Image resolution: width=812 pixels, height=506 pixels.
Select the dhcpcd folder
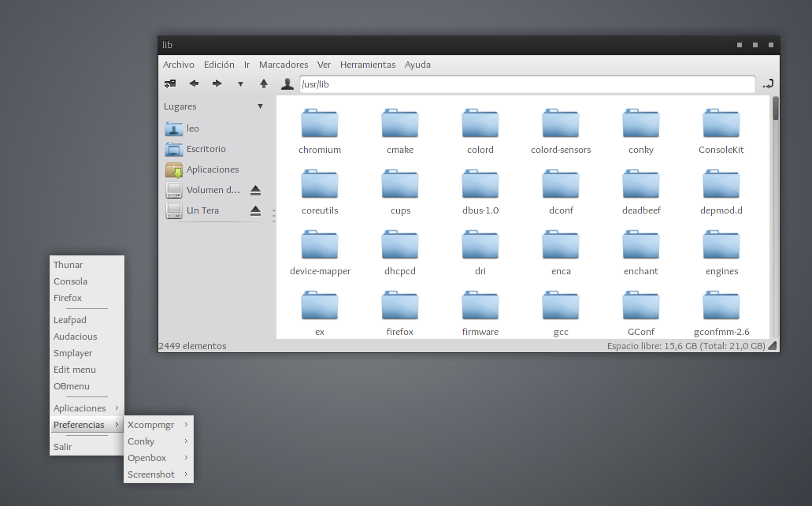click(x=400, y=253)
